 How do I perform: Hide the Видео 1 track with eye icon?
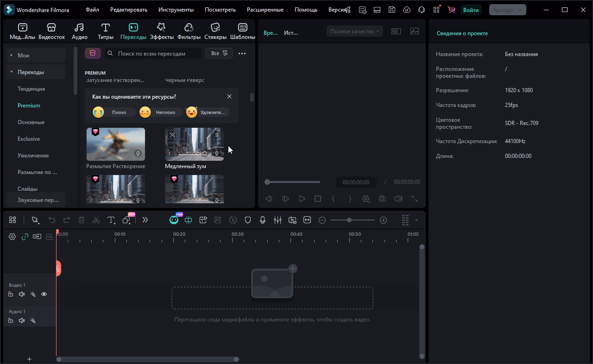(44, 294)
